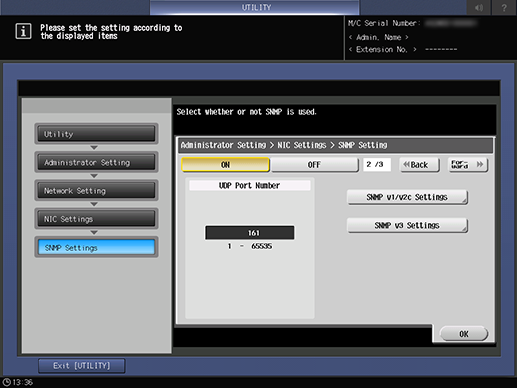
Task: Click the clock icon in status bar
Action: click(x=6, y=382)
